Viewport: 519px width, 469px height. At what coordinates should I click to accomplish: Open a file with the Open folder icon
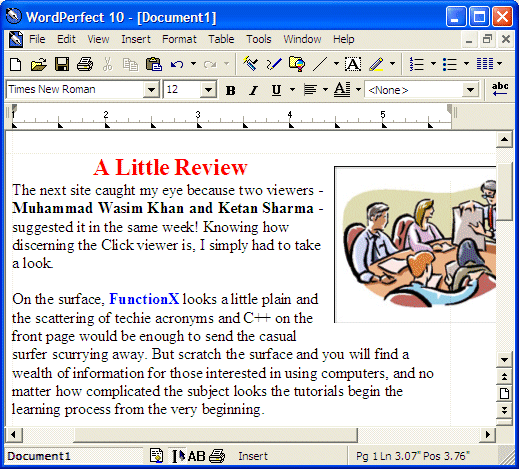(39, 64)
